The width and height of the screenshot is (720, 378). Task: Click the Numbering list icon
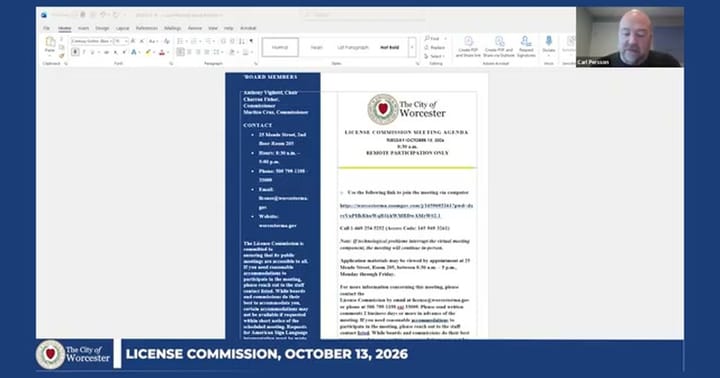coord(195,41)
